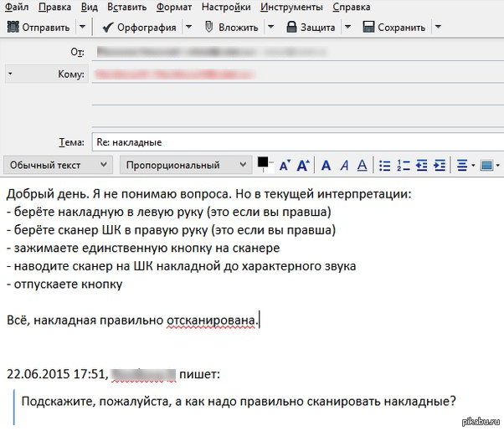Open the Инструменты menu
Viewport: 504px width, 431px height.
(x=291, y=7)
